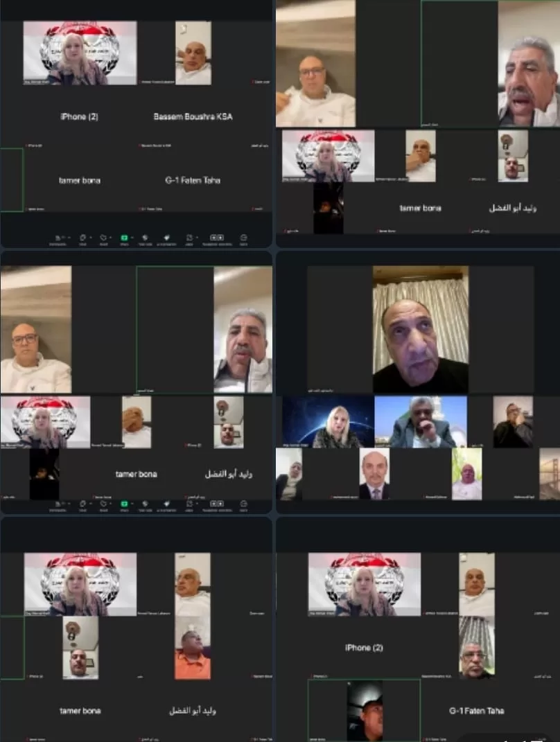
Task: Open Breakout rooms in middle-left window toolbar
Action: coord(217,504)
